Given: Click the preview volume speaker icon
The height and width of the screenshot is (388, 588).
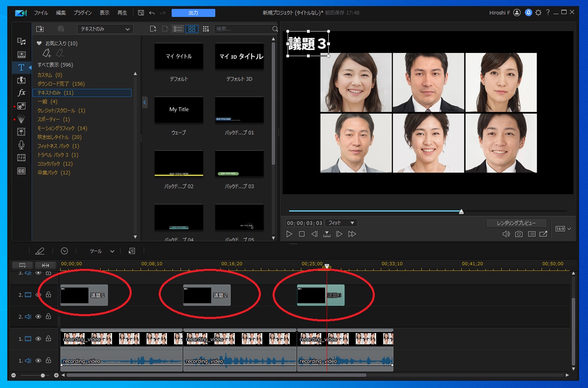Looking at the screenshot, I should pyautogui.click(x=506, y=234).
